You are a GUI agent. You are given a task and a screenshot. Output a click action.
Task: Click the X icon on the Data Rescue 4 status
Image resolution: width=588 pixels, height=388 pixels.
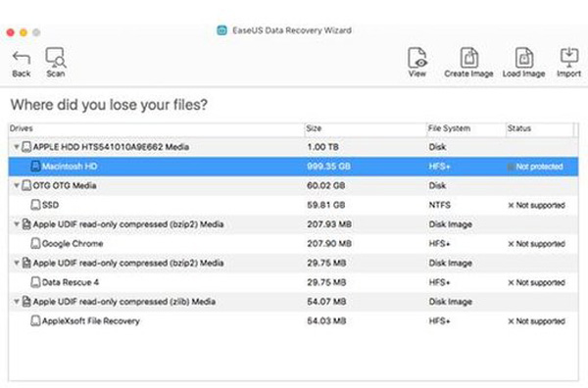pos(511,282)
